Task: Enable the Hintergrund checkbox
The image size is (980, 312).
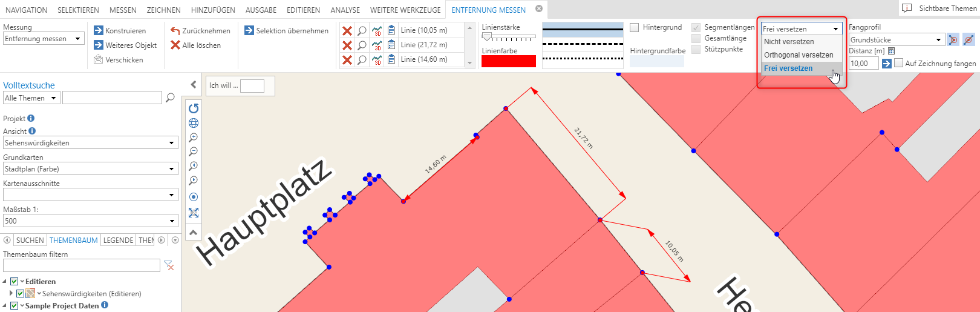Action: [x=635, y=27]
